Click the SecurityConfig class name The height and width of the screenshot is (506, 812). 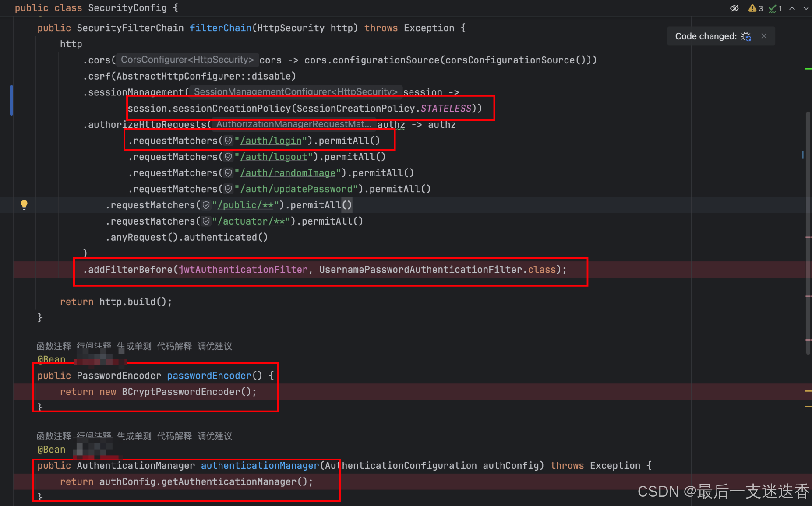[x=127, y=8]
